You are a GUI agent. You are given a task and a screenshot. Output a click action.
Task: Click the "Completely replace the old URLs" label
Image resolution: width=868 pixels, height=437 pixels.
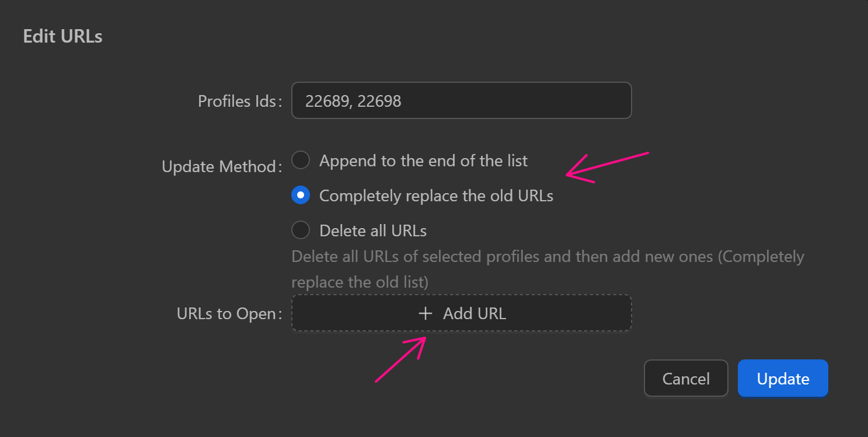[x=436, y=196]
